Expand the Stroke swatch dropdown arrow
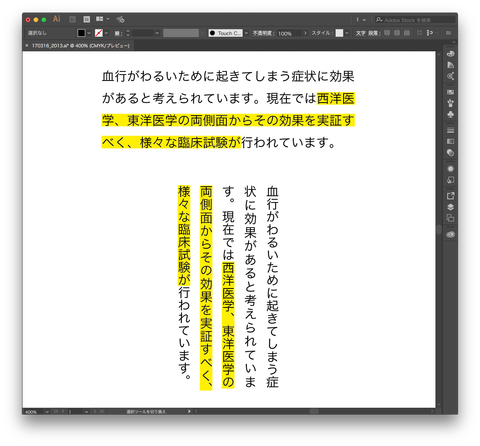 (106, 33)
